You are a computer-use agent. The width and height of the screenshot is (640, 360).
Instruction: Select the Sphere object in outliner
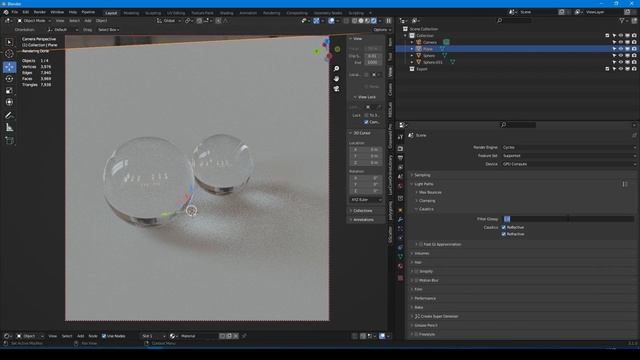click(429, 56)
